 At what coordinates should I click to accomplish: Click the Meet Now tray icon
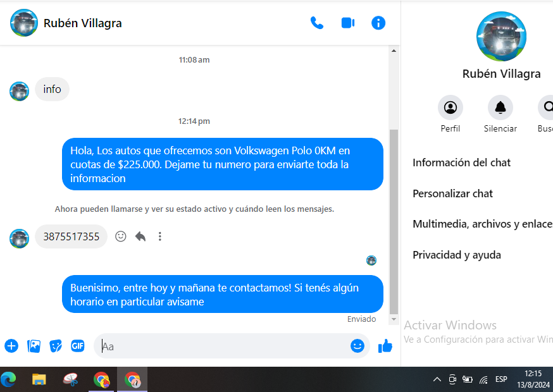[x=452, y=379]
